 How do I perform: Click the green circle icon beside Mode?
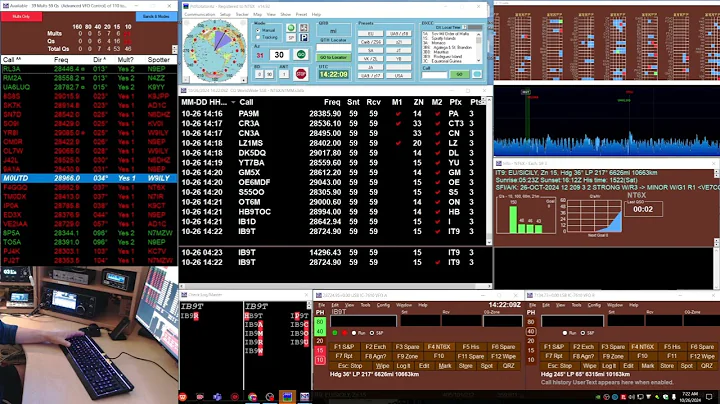coord(291,28)
